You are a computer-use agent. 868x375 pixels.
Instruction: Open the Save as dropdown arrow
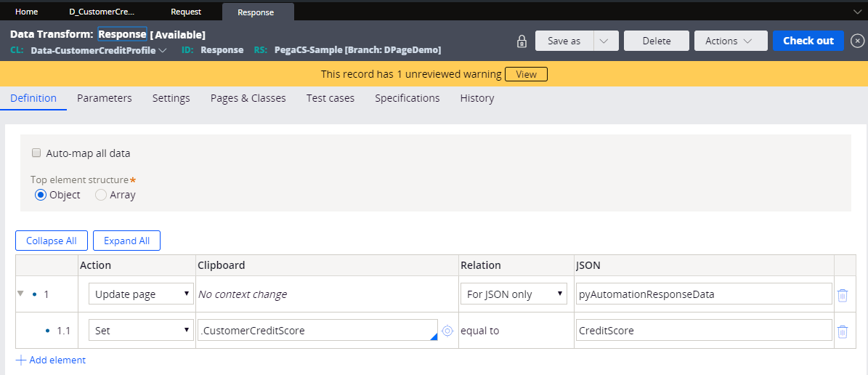(606, 41)
